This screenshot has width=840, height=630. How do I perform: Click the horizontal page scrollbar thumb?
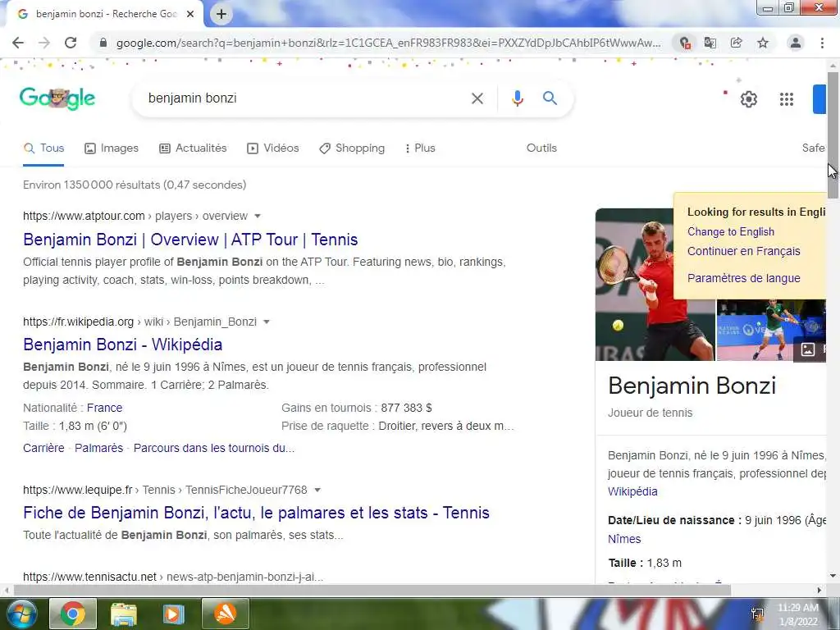click(x=372, y=591)
